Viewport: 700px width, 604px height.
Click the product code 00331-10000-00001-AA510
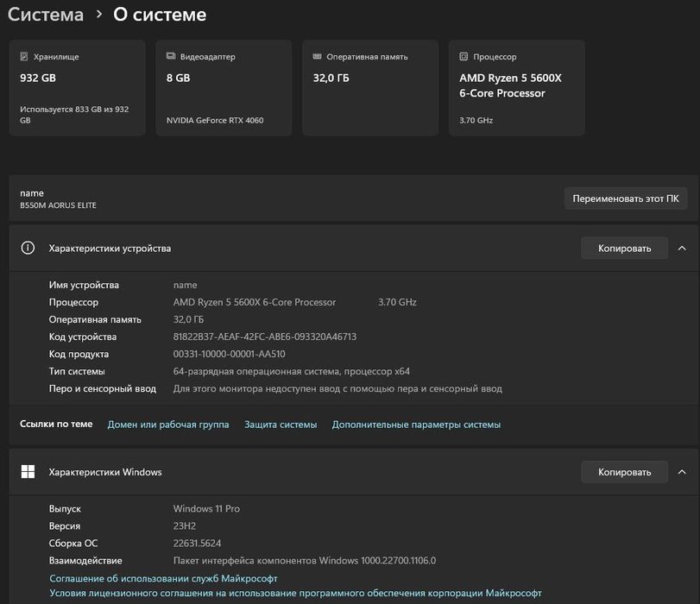tap(229, 354)
